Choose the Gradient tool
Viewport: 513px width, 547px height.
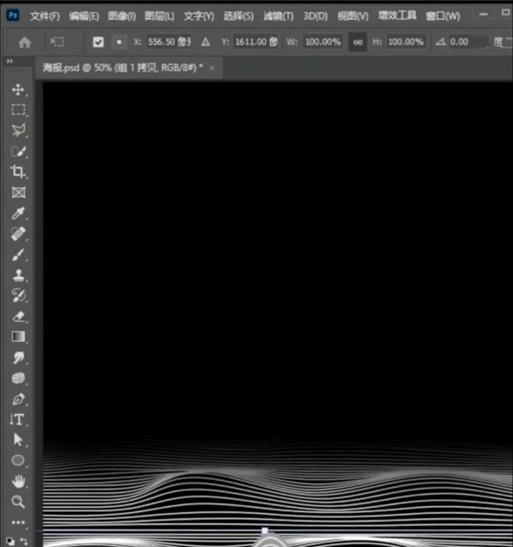[x=18, y=337]
